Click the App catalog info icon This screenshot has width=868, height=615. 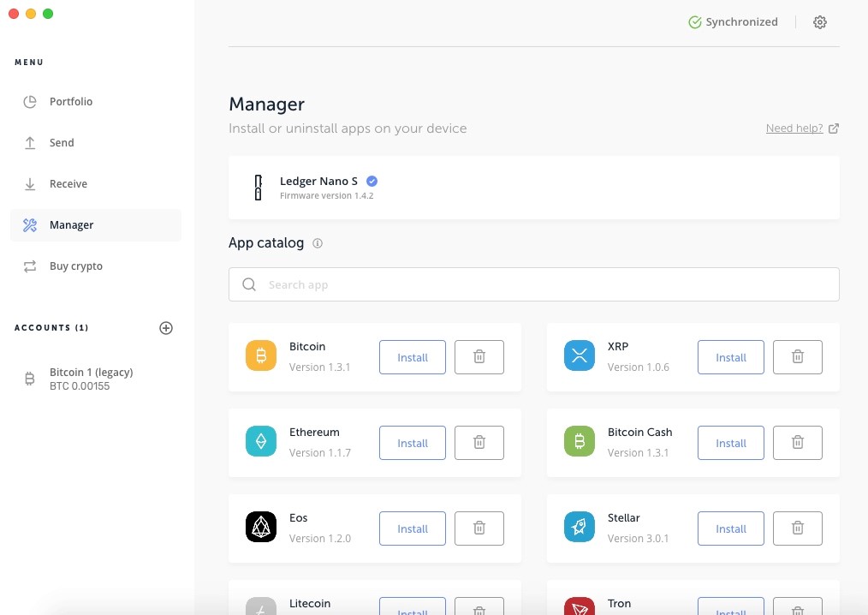click(x=318, y=243)
